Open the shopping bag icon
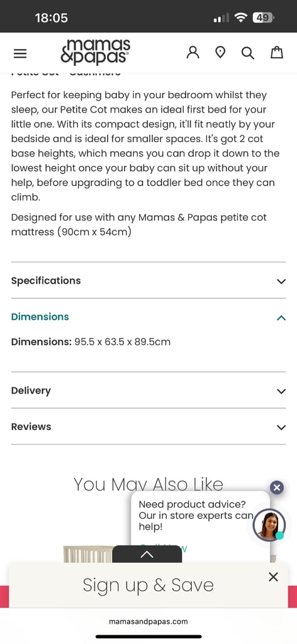 (277, 53)
